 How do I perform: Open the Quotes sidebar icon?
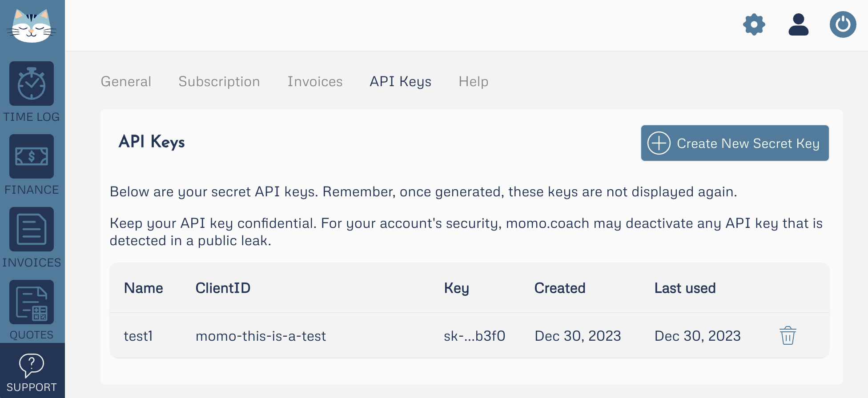tap(32, 302)
